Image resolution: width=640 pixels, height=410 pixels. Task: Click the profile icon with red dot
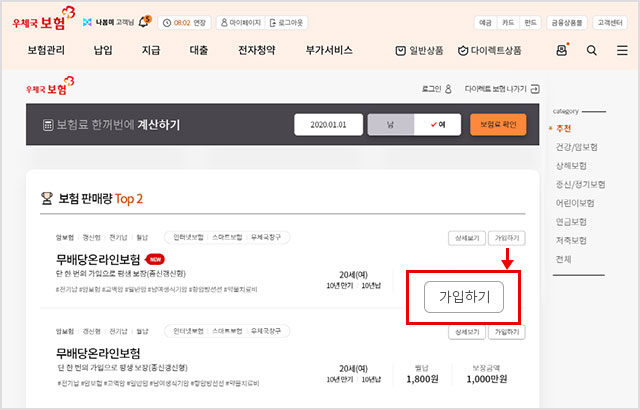(x=562, y=50)
